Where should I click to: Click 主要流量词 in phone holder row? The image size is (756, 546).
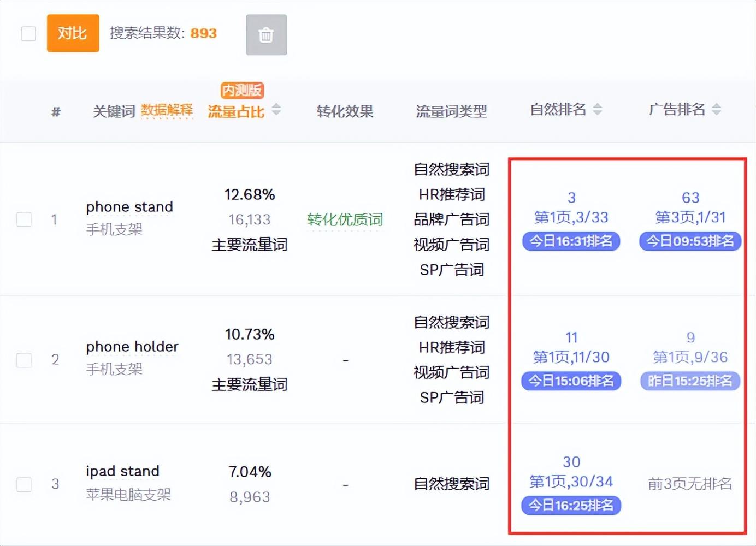[250, 384]
